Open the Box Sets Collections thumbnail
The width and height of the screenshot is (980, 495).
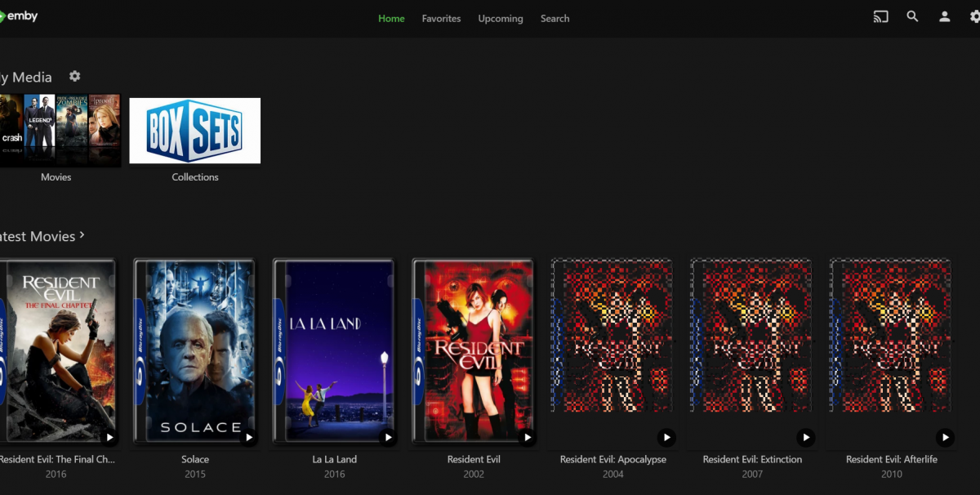pyautogui.click(x=195, y=131)
